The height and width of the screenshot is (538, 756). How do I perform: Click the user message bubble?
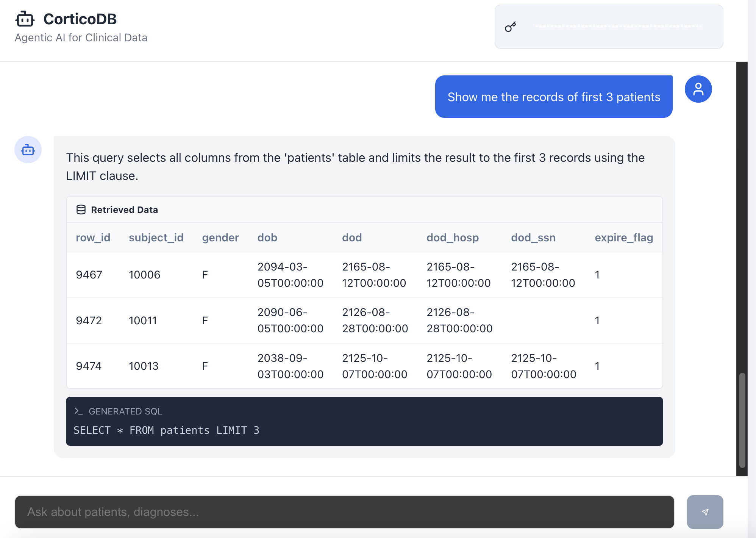pyautogui.click(x=553, y=97)
